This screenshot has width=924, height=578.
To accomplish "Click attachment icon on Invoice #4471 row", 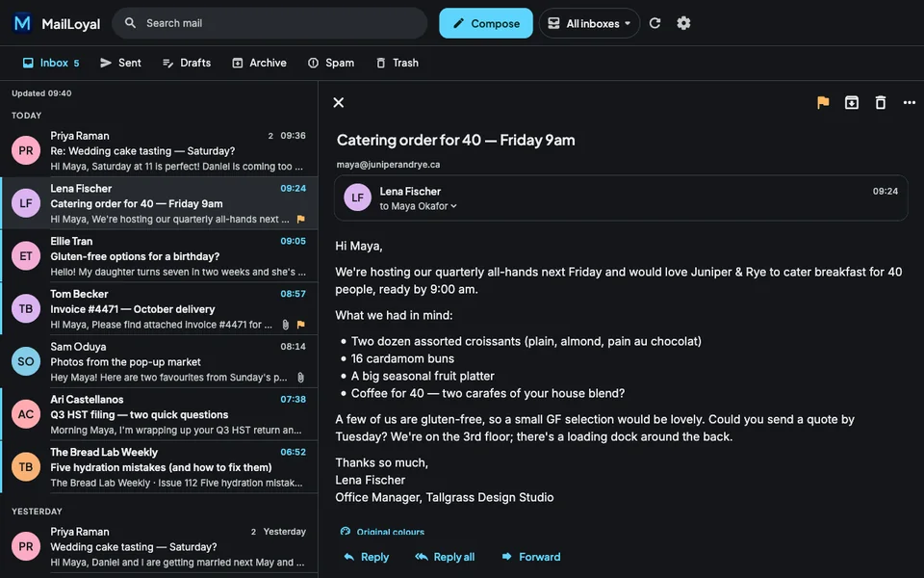I will pyautogui.click(x=286, y=325).
